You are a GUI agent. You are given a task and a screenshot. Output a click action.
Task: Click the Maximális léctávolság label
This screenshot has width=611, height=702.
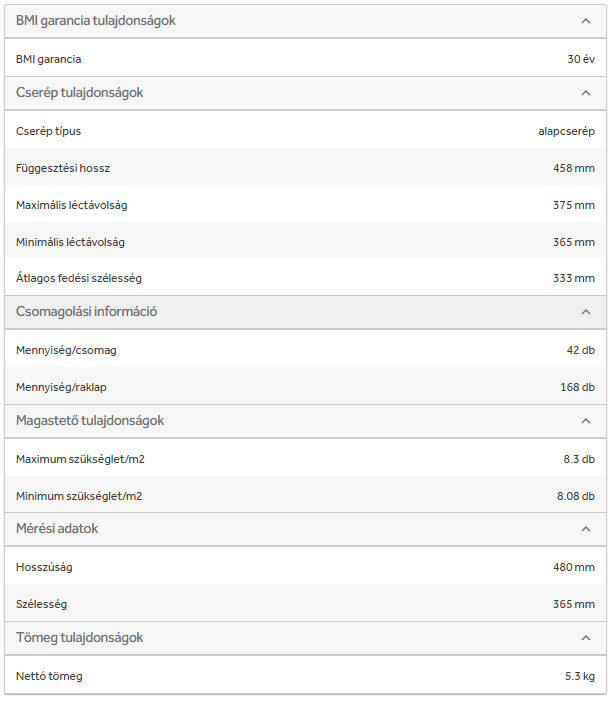(72, 205)
